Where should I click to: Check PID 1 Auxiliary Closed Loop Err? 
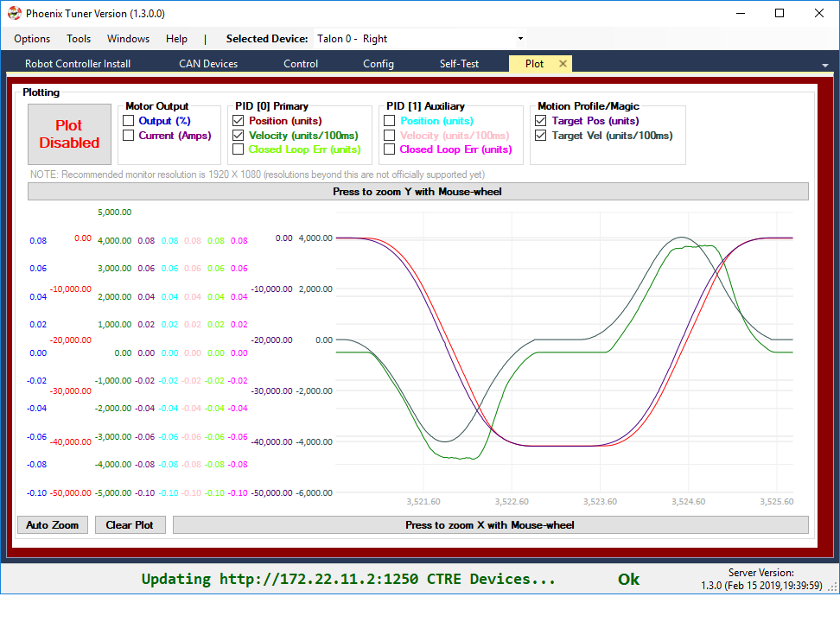click(x=390, y=149)
